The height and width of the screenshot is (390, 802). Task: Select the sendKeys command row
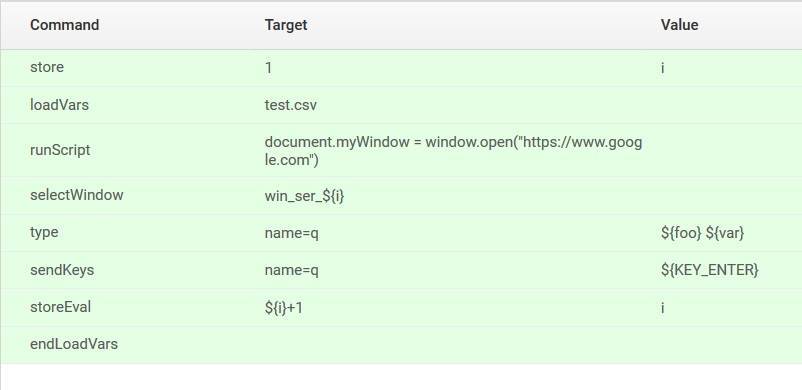(x=401, y=270)
